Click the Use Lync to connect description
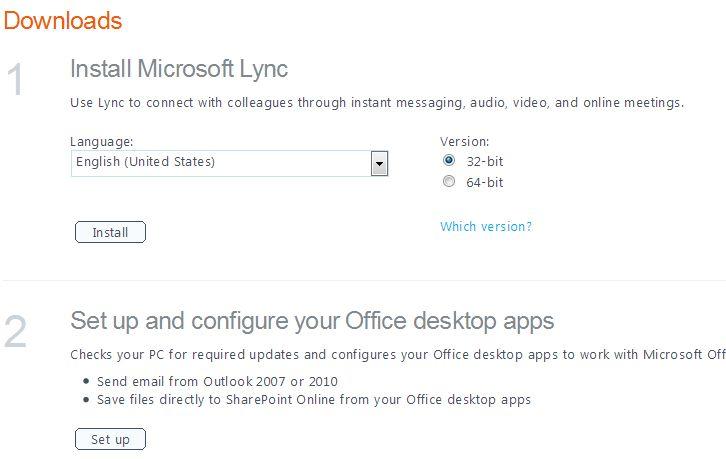Screen dimensions: 726x459 point(377,102)
